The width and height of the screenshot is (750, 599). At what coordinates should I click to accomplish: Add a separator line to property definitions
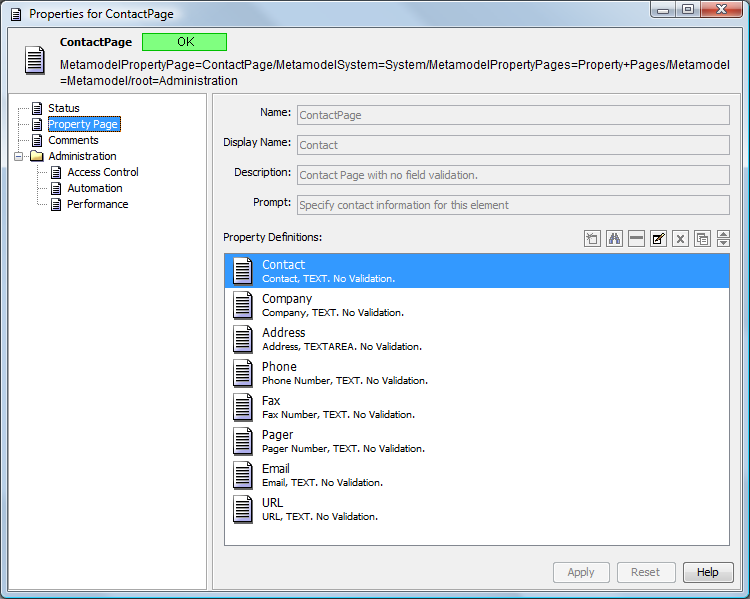pos(636,238)
